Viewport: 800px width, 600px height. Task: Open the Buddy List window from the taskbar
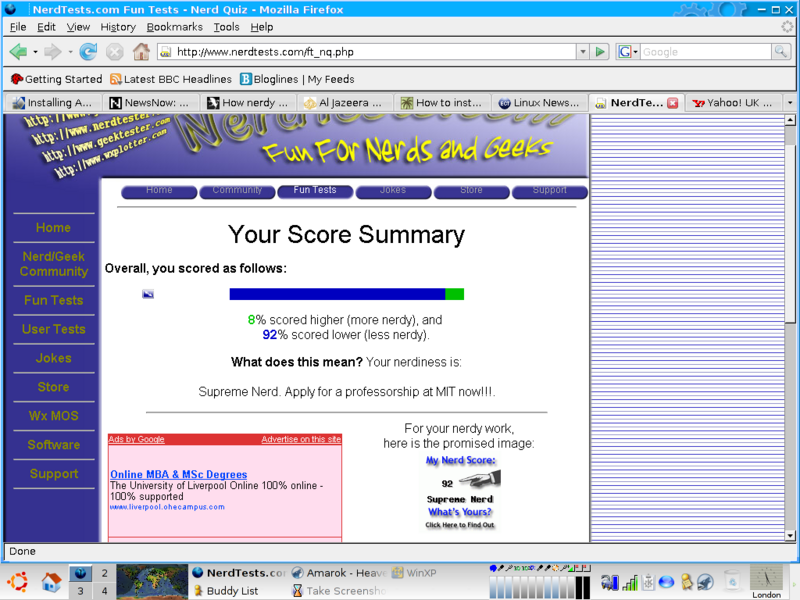click(226, 591)
